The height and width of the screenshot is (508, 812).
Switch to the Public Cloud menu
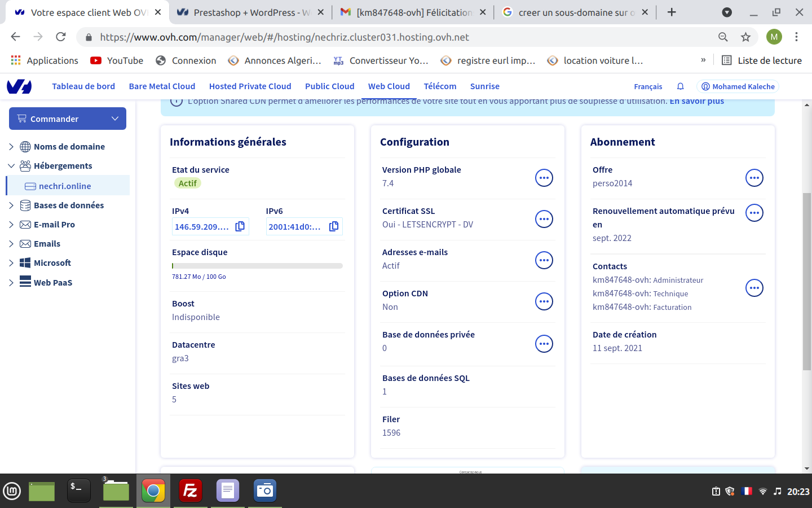click(x=330, y=86)
